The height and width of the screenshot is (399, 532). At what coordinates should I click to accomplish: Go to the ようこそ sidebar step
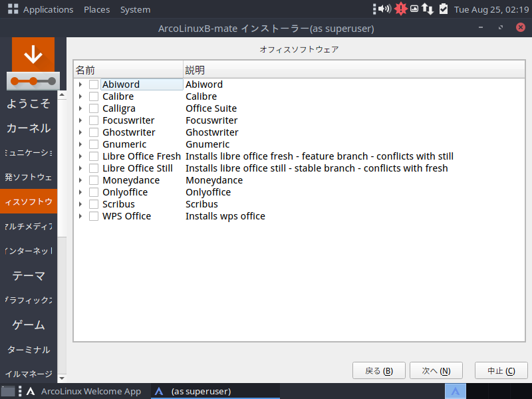tap(29, 103)
